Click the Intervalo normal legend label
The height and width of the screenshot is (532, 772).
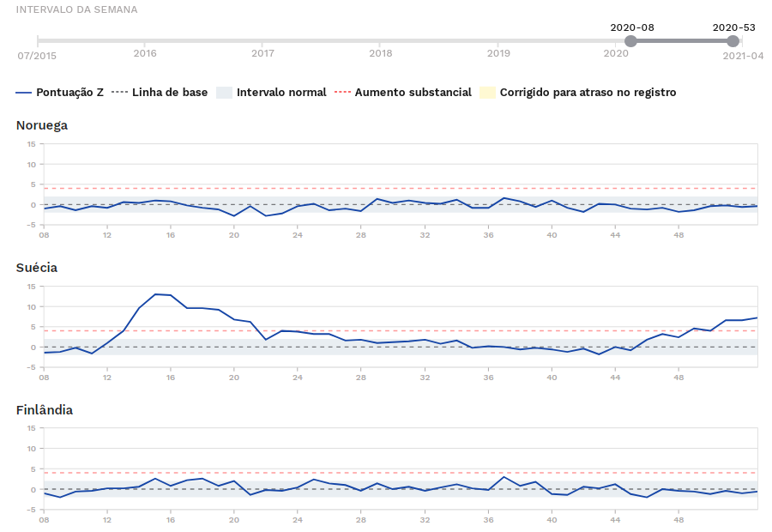pos(281,93)
